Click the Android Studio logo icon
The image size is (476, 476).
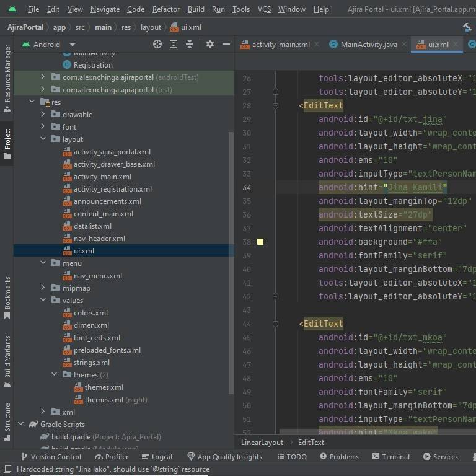(x=12, y=9)
